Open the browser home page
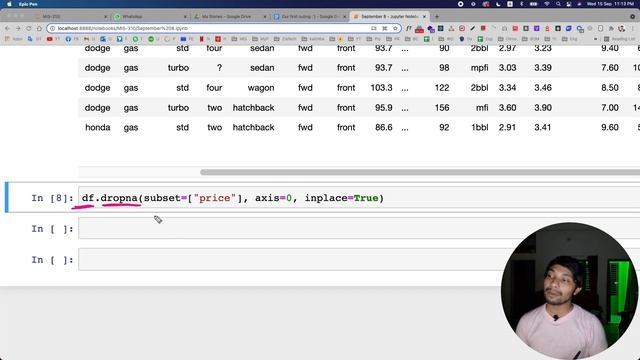640x360 pixels. pos(39,29)
